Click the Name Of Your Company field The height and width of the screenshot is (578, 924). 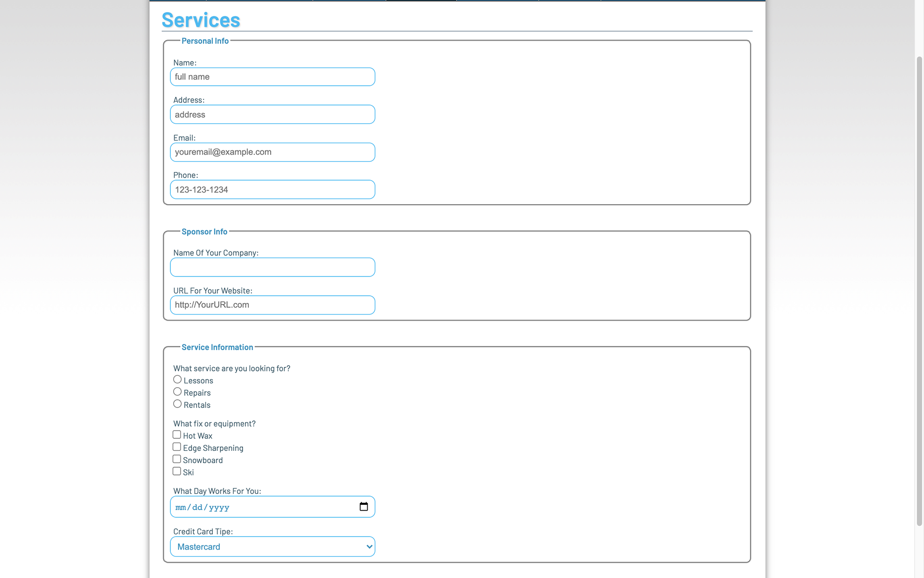pyautogui.click(x=272, y=267)
